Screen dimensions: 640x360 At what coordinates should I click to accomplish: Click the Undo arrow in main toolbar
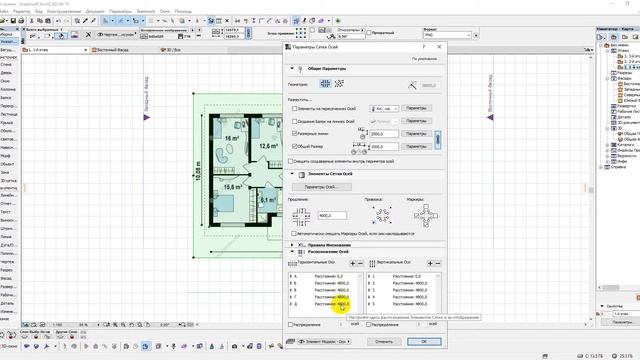58,21
